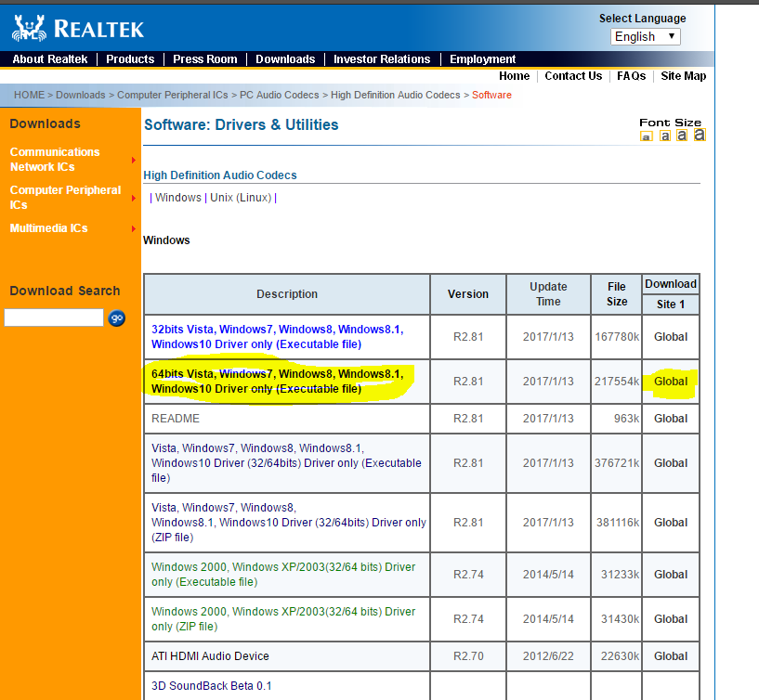Open the About Realtek menu
Screen dimensions: 759x700
click(50, 59)
